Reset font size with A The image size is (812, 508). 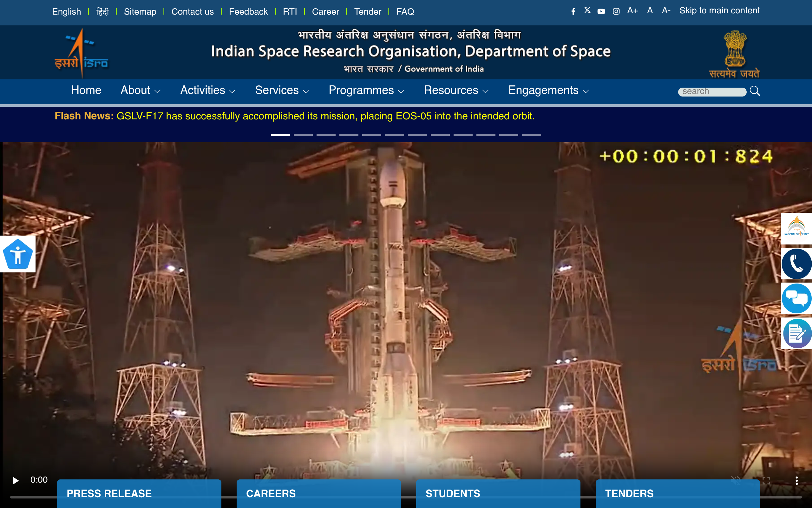pyautogui.click(x=650, y=11)
